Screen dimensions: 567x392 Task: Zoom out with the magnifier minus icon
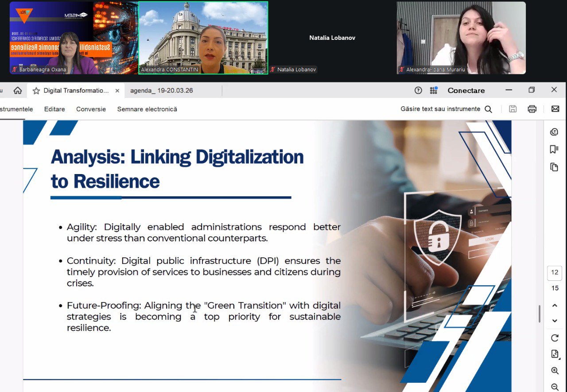pos(555,387)
